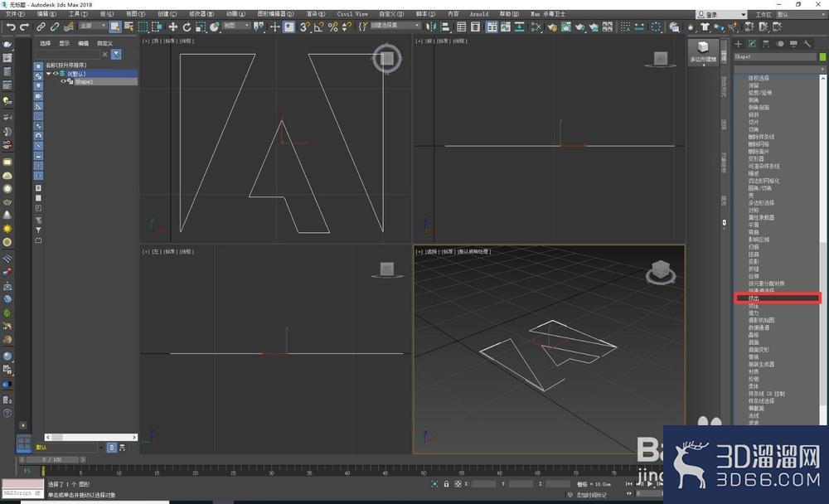Open the 工具 (Tools) menu

[x=78, y=14]
